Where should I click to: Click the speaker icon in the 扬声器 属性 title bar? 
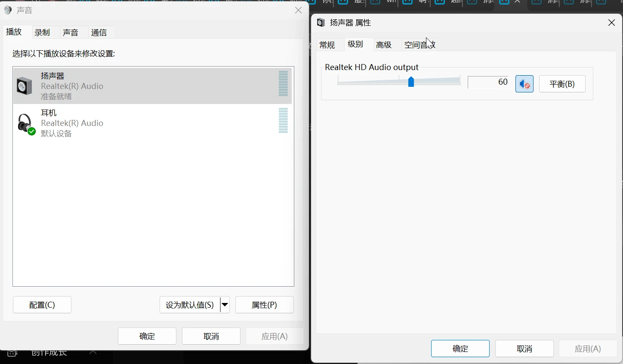point(321,22)
